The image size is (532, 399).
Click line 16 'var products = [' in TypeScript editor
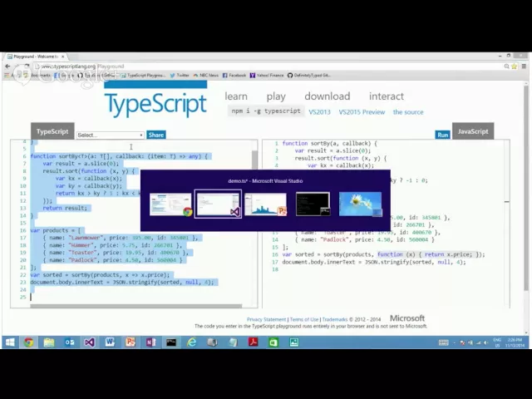tap(56, 230)
